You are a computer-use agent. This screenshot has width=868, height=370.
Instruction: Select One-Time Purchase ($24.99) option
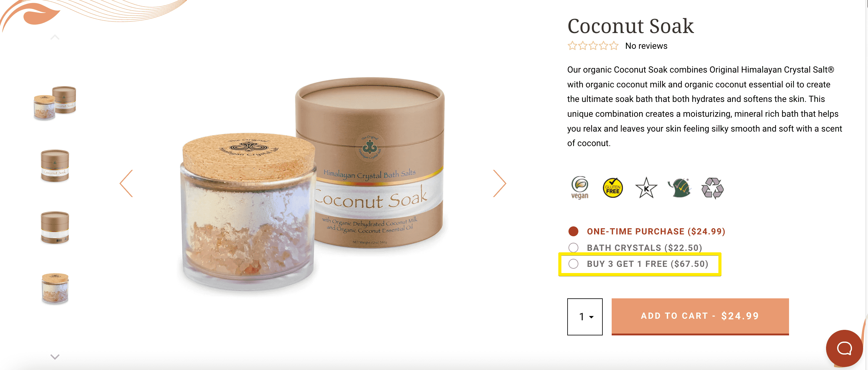[646, 231]
